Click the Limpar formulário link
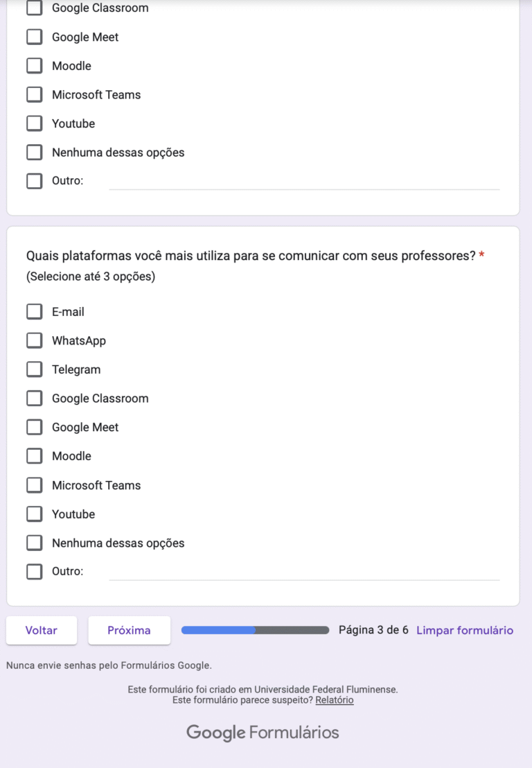532x768 pixels. point(465,630)
